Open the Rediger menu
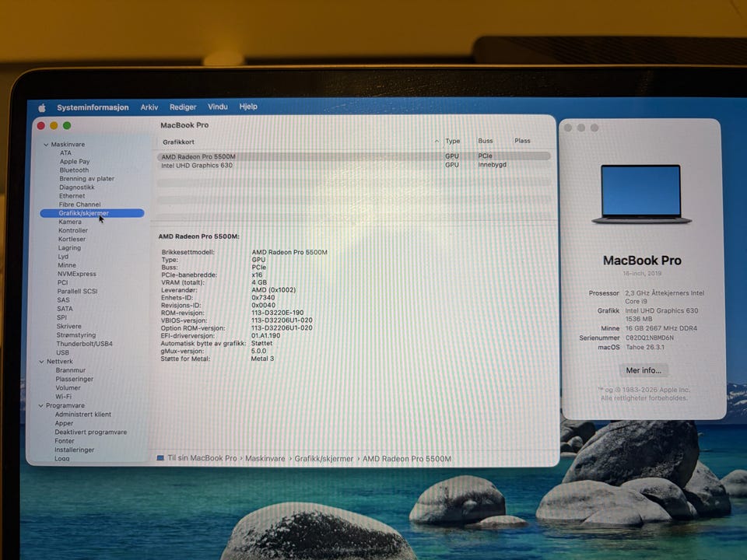Image resolution: width=747 pixels, height=560 pixels. 183,107
